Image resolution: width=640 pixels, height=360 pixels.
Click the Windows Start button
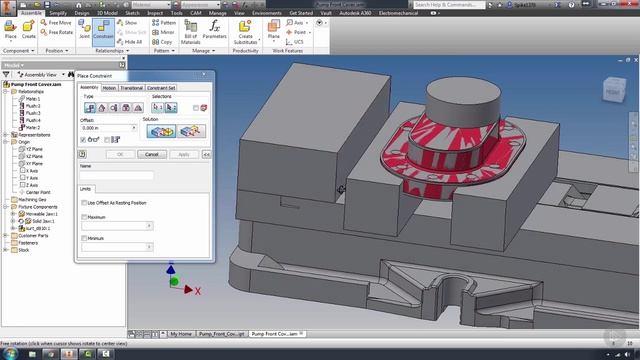pyautogui.click(x=10, y=353)
